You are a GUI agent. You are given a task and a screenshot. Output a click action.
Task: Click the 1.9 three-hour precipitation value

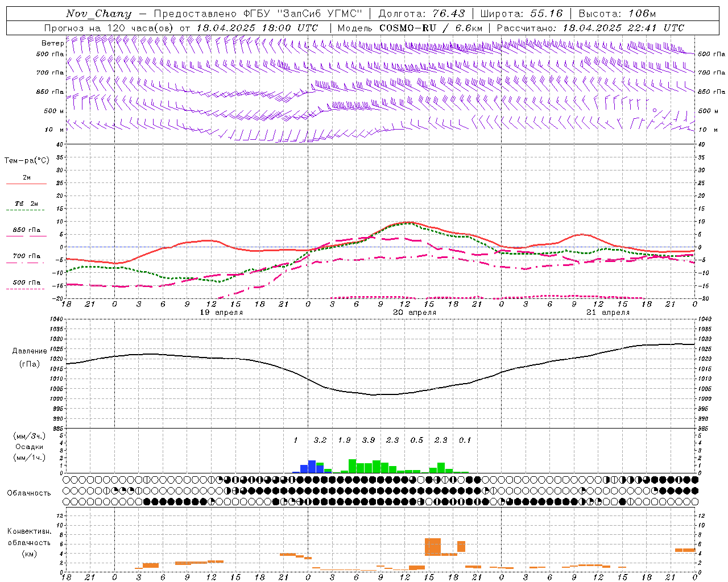click(x=344, y=440)
